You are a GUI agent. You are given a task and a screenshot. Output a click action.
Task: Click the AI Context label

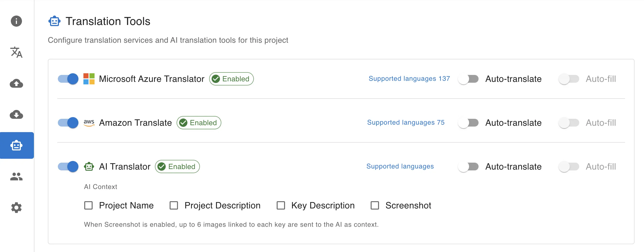click(x=101, y=187)
